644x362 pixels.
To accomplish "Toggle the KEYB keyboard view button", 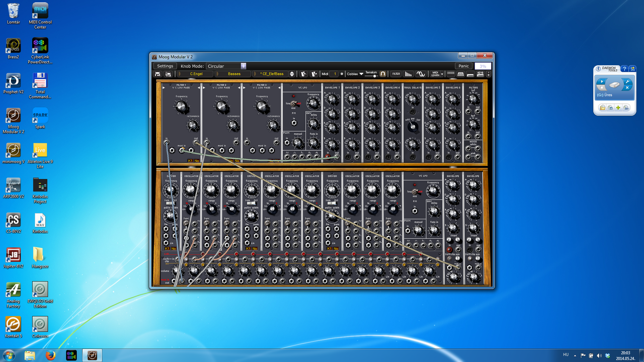I will pyautogui.click(x=480, y=74).
